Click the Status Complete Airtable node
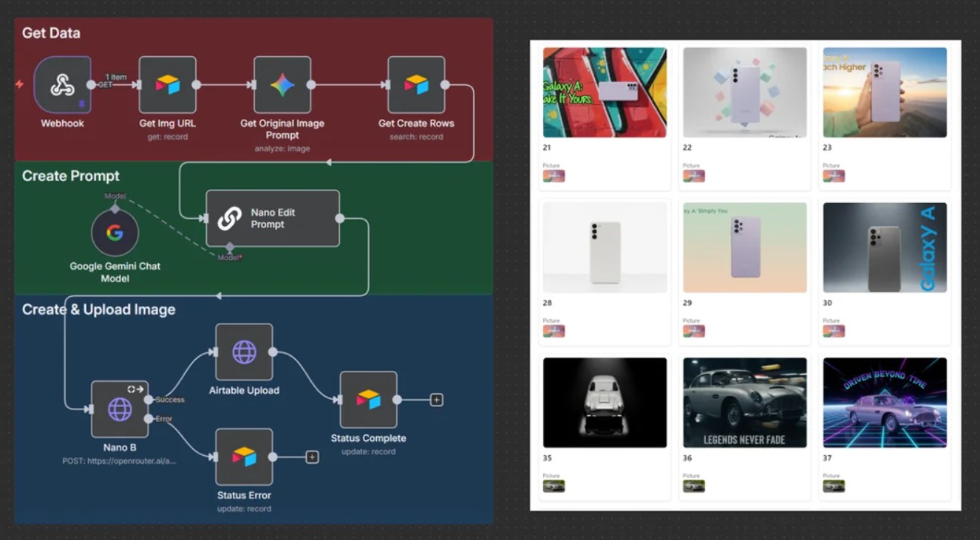 click(x=368, y=400)
